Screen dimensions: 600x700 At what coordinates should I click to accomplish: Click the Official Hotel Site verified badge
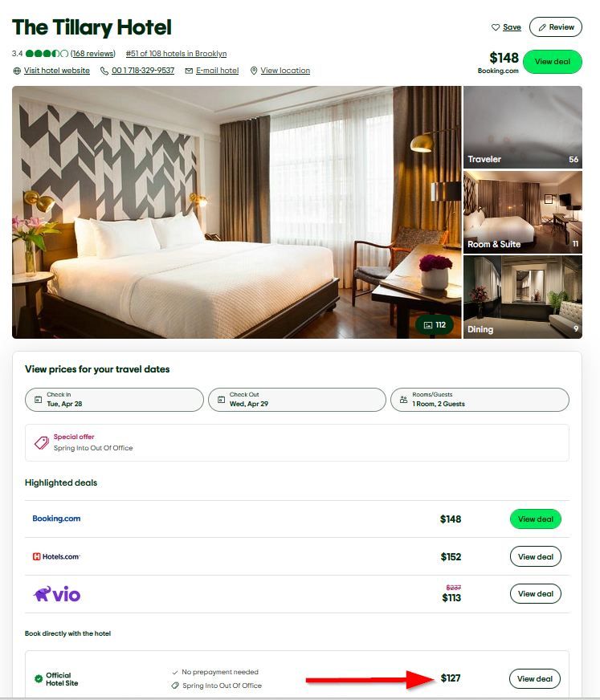(39, 678)
